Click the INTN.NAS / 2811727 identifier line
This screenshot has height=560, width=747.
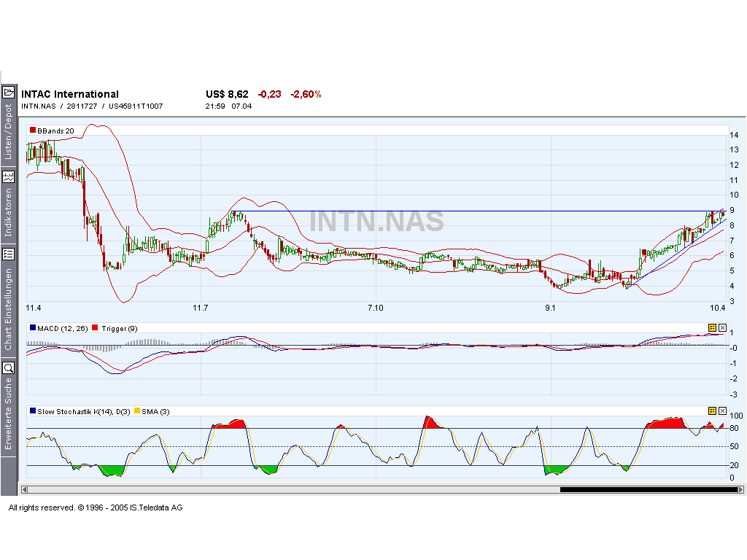[x=92, y=106]
